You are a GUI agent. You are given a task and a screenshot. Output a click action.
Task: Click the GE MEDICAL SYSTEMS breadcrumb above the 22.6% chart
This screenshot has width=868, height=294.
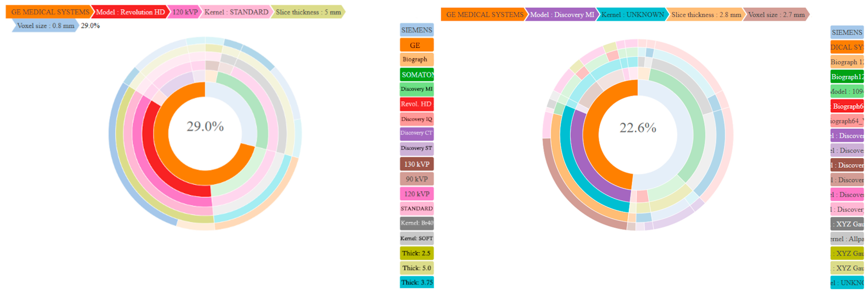pyautogui.click(x=485, y=15)
